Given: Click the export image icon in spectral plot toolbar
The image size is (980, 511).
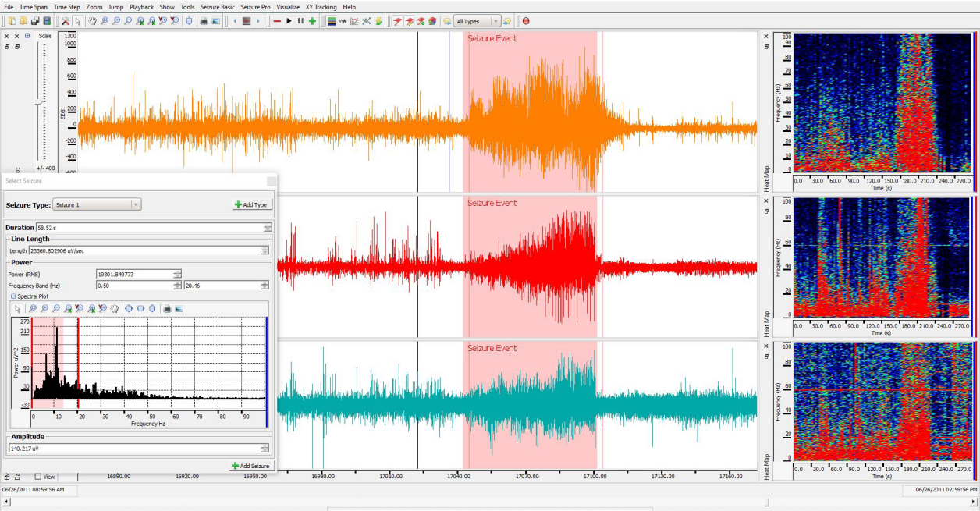Looking at the screenshot, I should (x=179, y=309).
